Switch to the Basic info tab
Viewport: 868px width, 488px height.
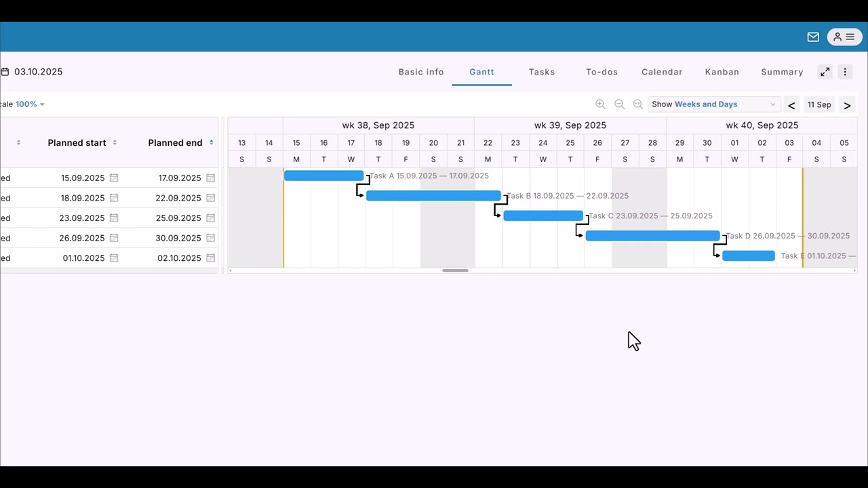pos(421,72)
